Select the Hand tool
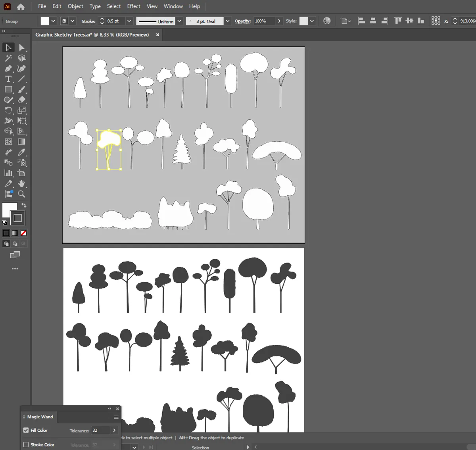 pos(22,183)
